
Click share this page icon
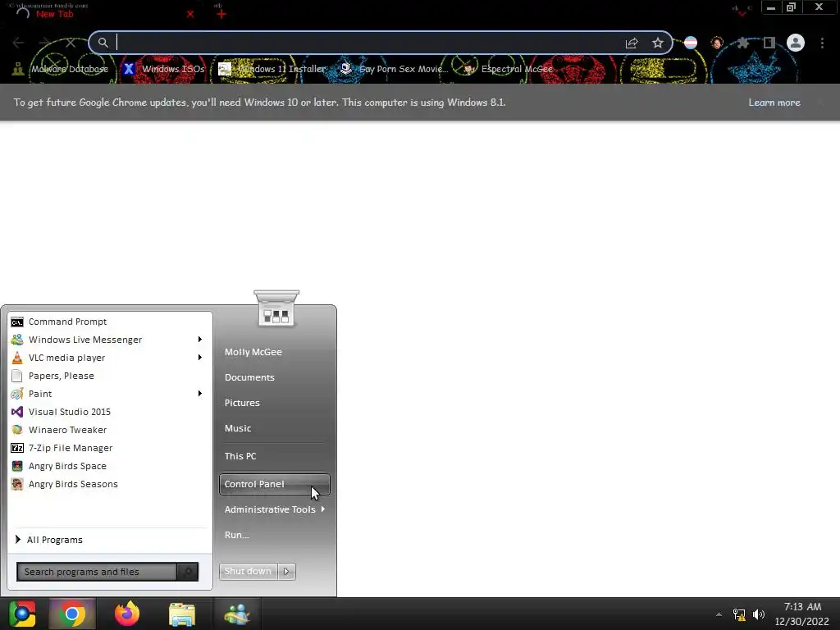[632, 43]
